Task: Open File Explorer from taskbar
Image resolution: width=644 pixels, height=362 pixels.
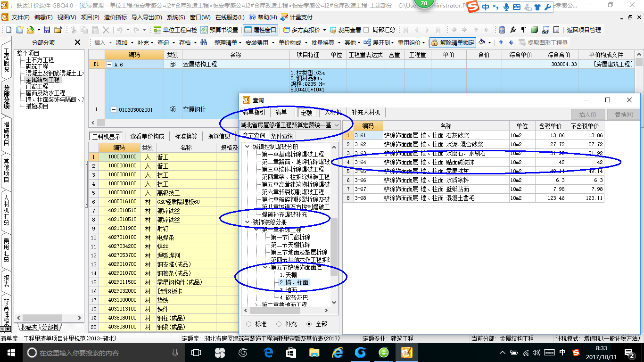Action: [x=314, y=352]
